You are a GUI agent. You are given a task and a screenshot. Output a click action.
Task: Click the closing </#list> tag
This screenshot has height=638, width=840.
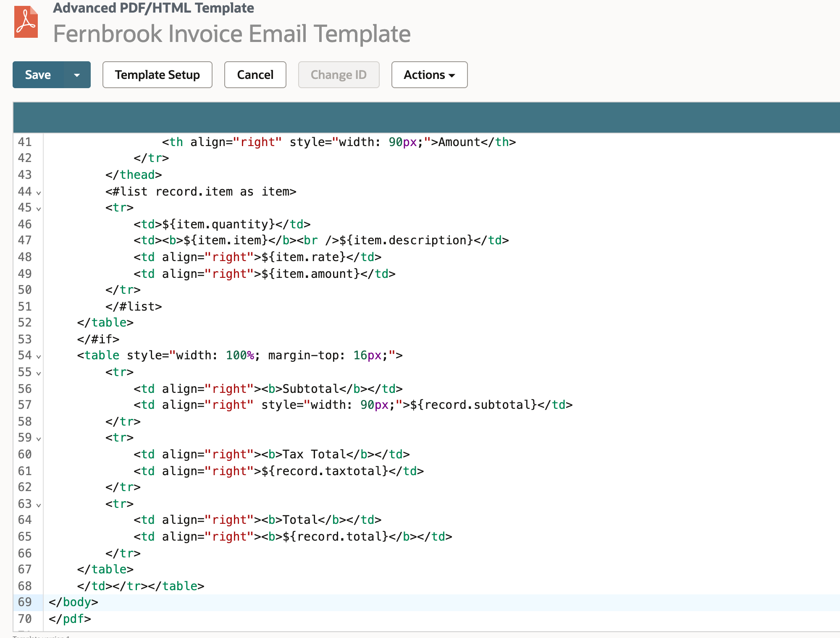[x=134, y=306]
